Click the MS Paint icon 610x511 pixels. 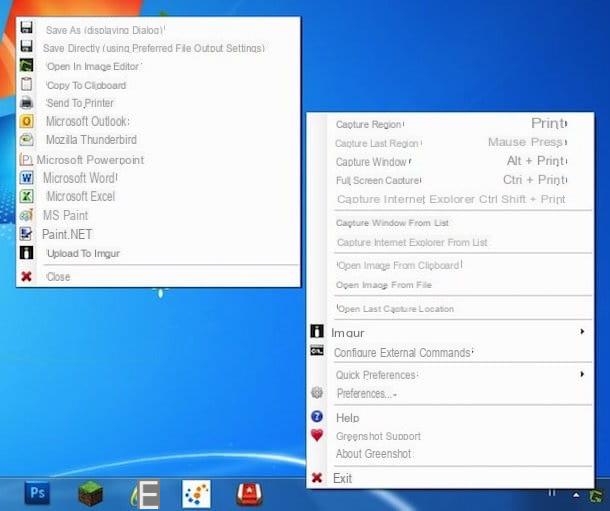tap(26, 215)
